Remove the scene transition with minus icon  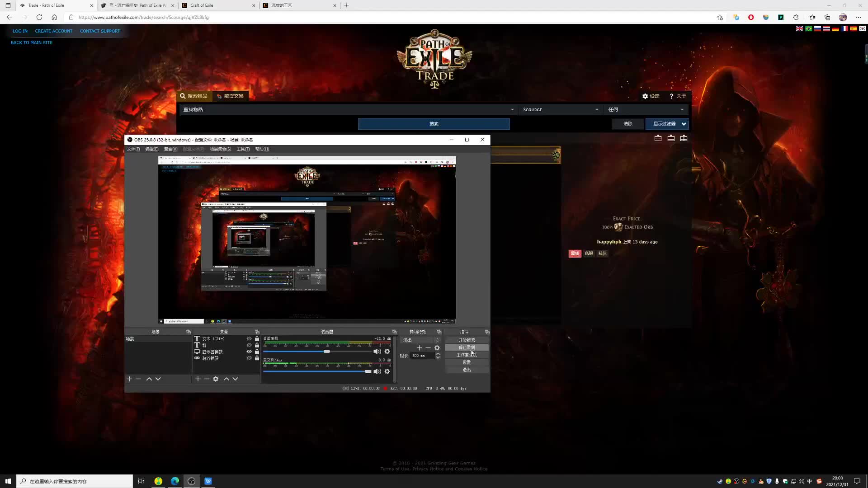click(428, 347)
